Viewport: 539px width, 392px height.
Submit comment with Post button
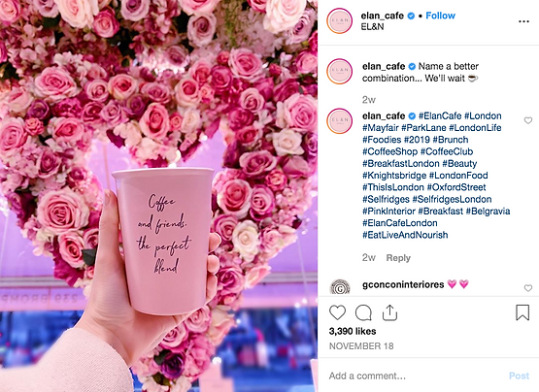[519, 376]
